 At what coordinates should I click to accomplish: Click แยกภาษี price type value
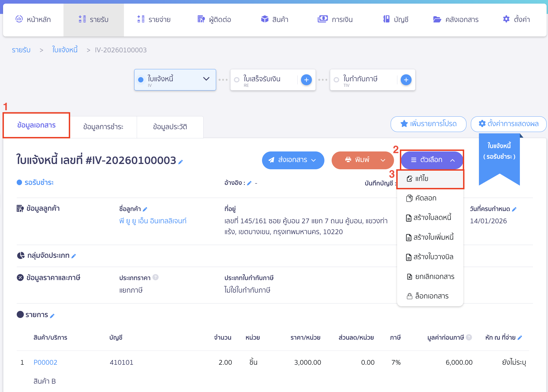131,290
